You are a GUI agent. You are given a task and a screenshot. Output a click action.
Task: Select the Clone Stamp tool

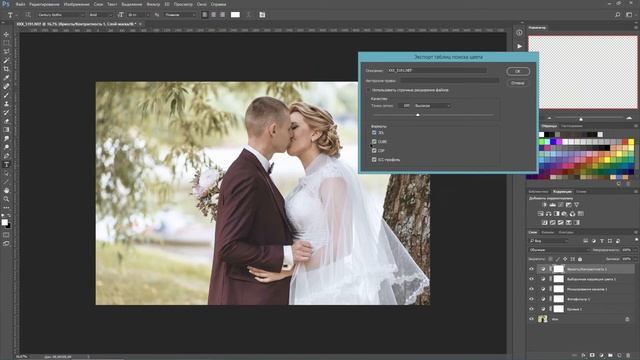tap(6, 104)
